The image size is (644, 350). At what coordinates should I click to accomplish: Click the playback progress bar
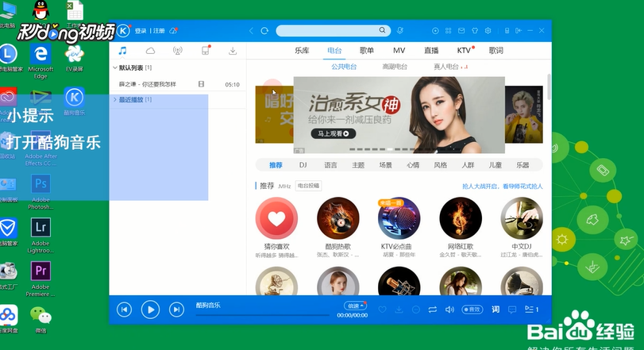(x=263, y=315)
